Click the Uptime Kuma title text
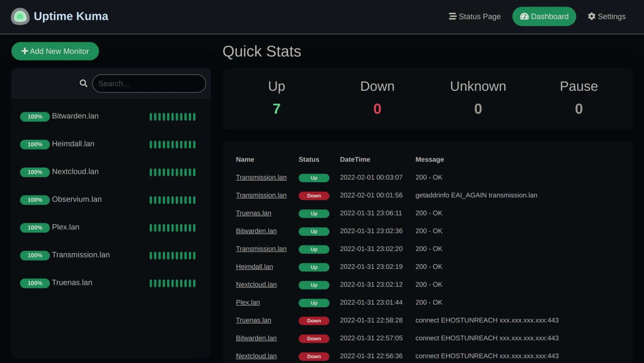This screenshot has width=644, height=363. click(x=71, y=16)
